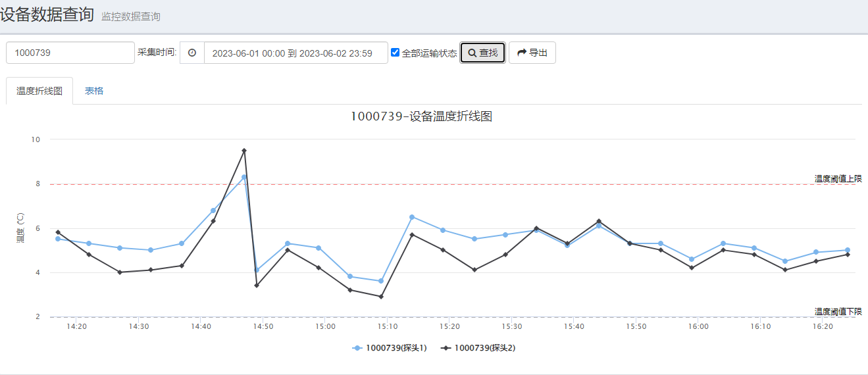Click the 温度阈值下限 threshold label
Screen dimensions: 868x375
pos(838,311)
